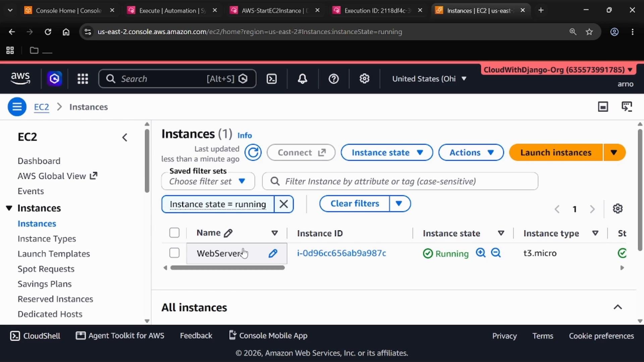Screen dimensions: 644x362
Task: Open the notifications bell
Action: 303,79
